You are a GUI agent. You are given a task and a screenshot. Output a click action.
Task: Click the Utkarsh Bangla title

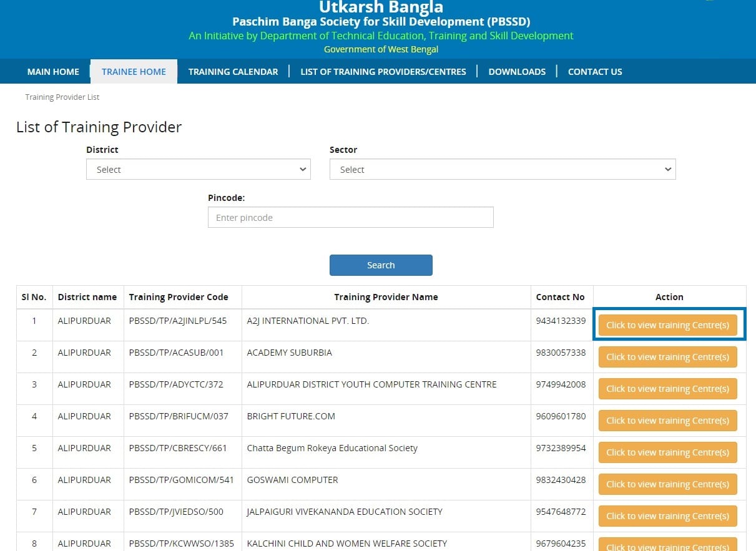pyautogui.click(x=381, y=7)
